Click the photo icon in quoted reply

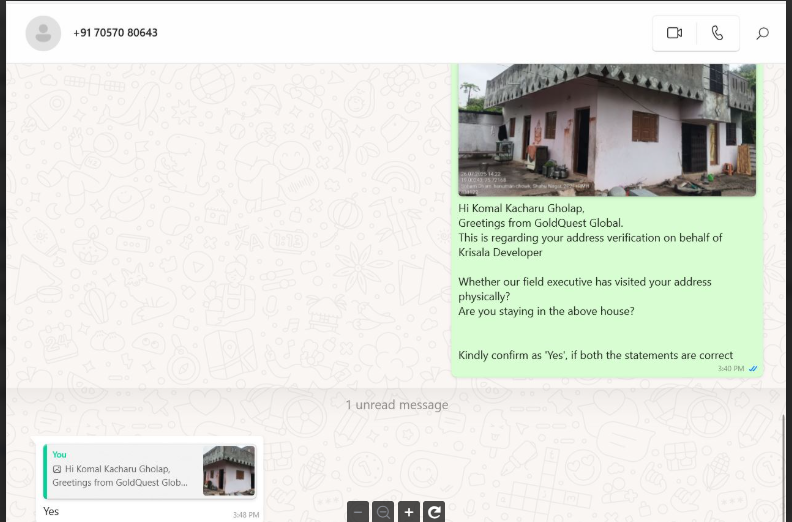[x=57, y=469]
